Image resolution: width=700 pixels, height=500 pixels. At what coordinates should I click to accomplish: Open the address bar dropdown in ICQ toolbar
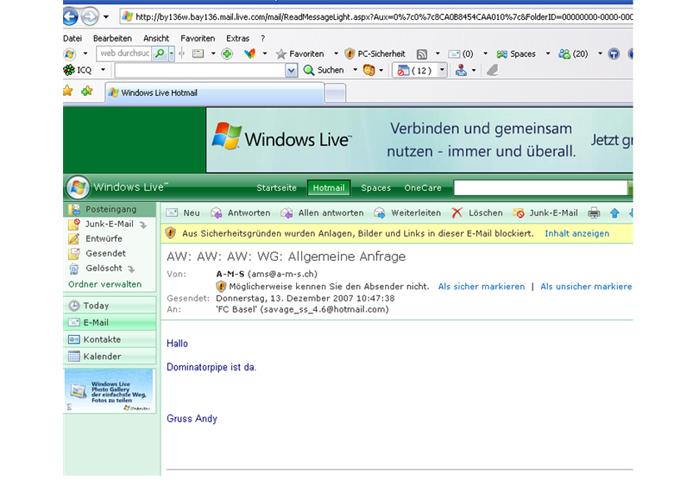292,70
